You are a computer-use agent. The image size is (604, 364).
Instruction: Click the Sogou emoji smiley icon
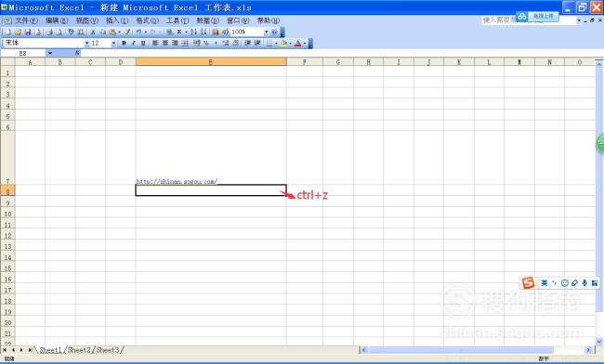coord(565,283)
